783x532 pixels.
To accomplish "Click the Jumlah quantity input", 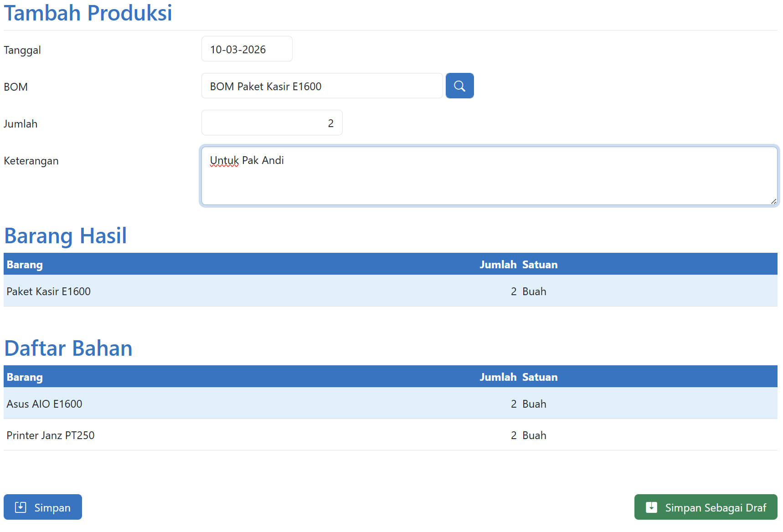I will [272, 123].
